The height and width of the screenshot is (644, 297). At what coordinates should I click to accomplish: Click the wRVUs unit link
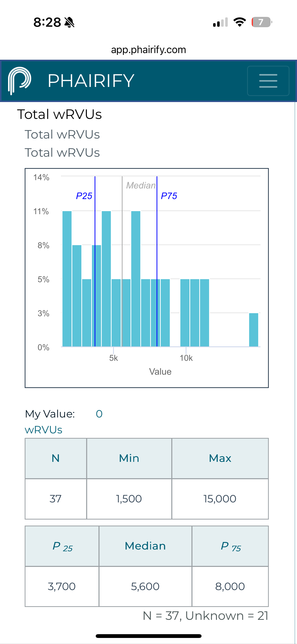(x=44, y=430)
